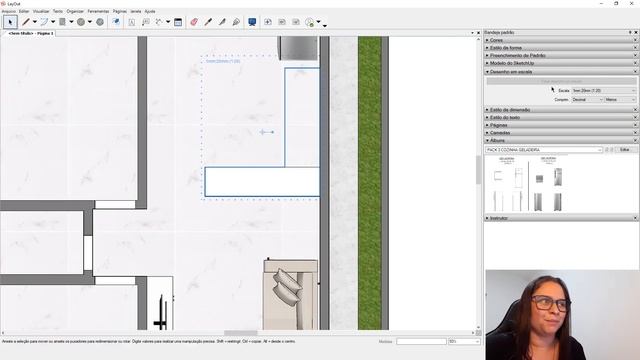Choose the Label tool

click(x=145, y=22)
